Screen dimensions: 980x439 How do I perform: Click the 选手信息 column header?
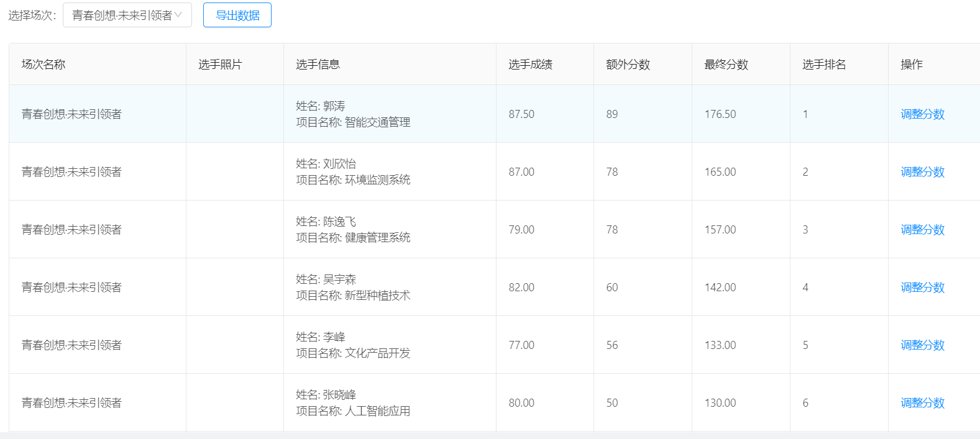pos(390,64)
